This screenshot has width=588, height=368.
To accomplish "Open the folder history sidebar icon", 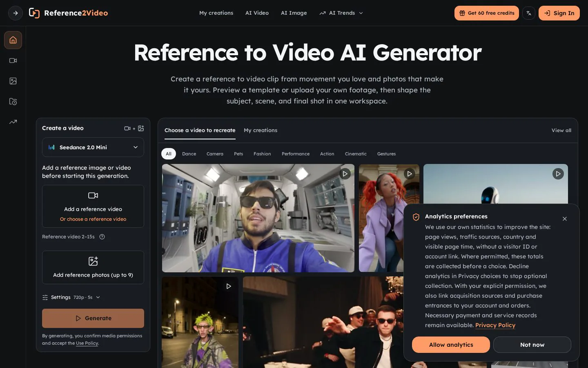I will (x=13, y=101).
